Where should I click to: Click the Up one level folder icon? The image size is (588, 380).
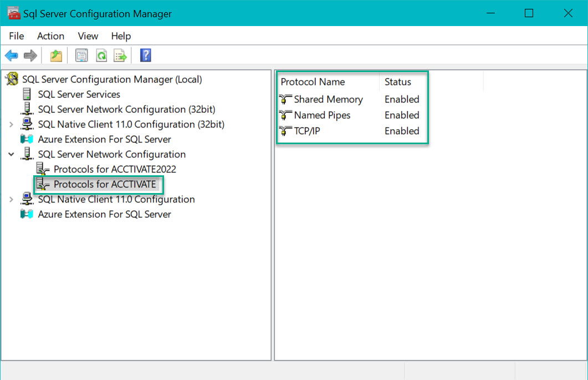point(55,55)
